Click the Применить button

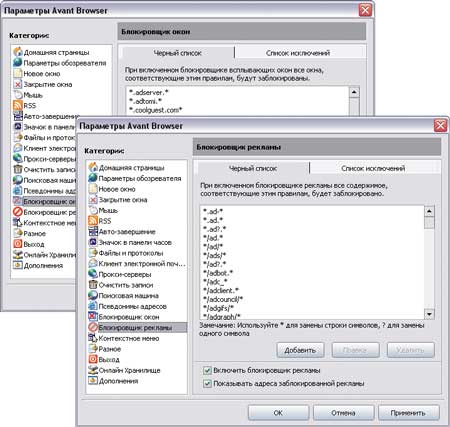click(x=408, y=413)
